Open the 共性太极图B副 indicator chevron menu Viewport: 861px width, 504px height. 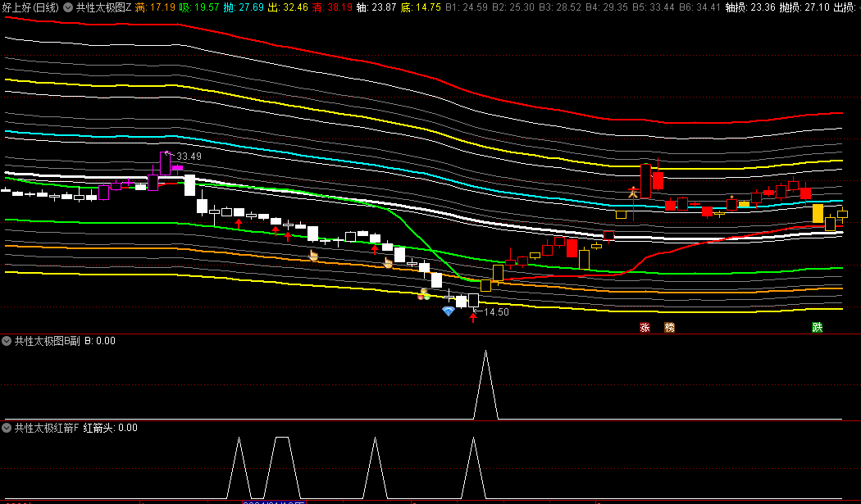click(x=7, y=341)
